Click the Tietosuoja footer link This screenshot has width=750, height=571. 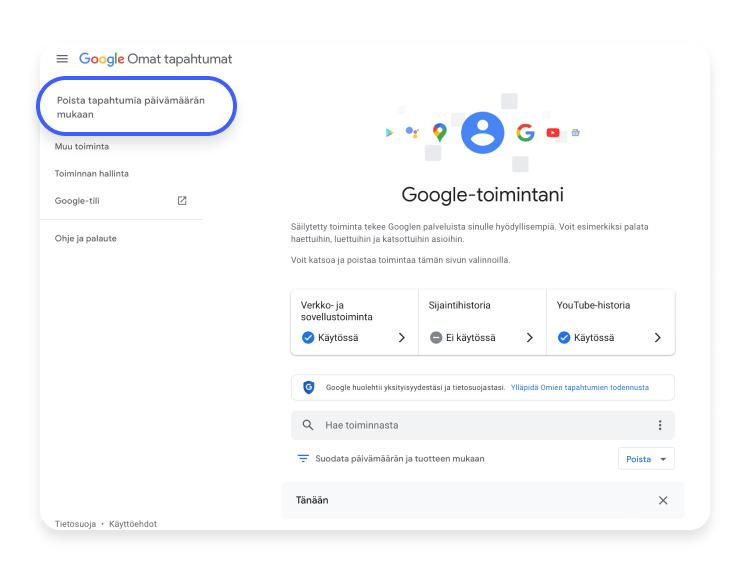click(75, 524)
